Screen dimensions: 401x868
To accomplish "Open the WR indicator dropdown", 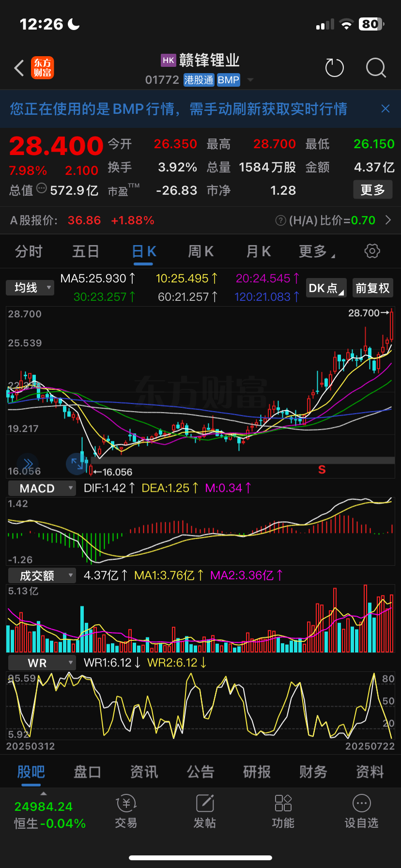I will (x=42, y=663).
